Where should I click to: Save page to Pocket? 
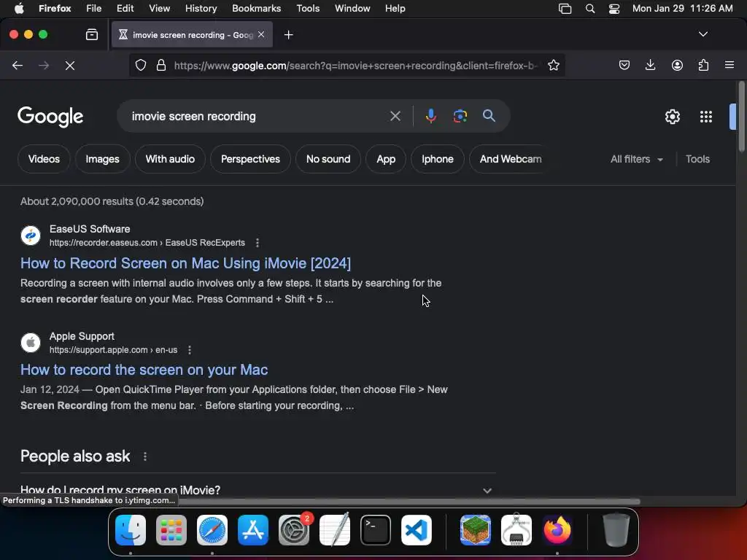pyautogui.click(x=624, y=65)
